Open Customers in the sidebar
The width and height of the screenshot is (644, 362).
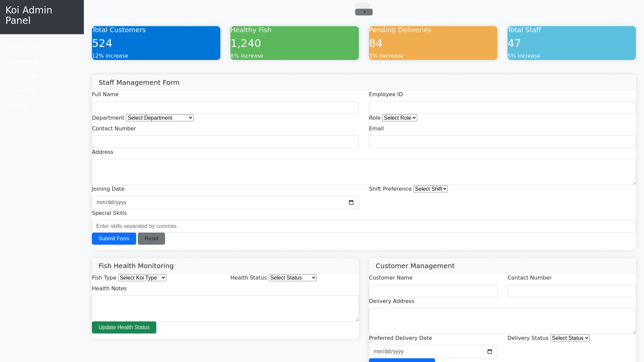(23, 62)
